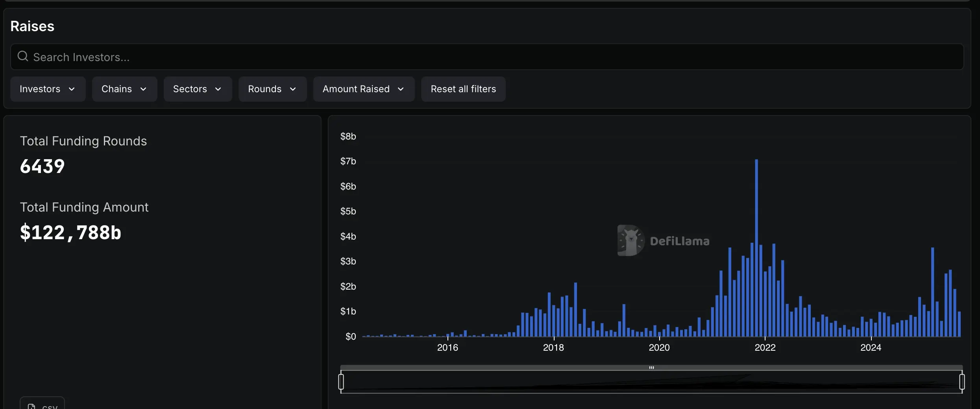Open the Investors filter dropdown

point(48,89)
